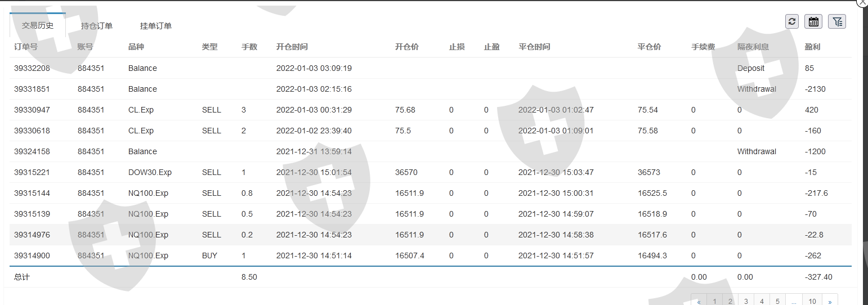
Task: Click the open price 75.68
Action: [405, 110]
